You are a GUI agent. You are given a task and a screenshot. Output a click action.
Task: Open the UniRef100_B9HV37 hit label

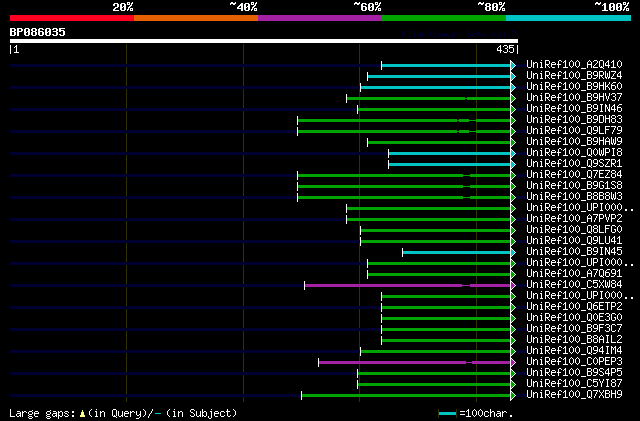pyautogui.click(x=574, y=98)
